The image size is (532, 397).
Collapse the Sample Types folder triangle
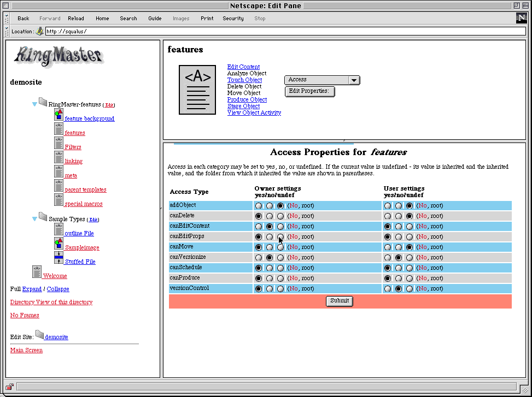pos(35,219)
